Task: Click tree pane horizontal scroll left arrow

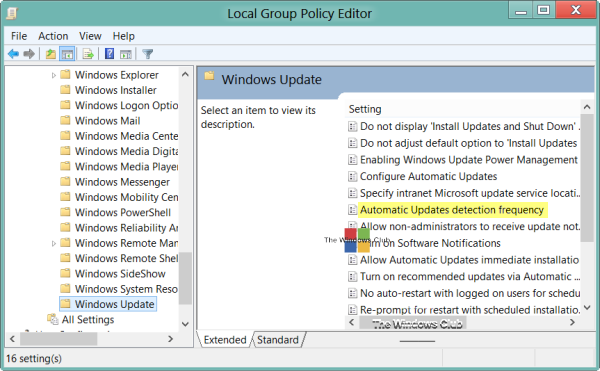Action: [12, 339]
